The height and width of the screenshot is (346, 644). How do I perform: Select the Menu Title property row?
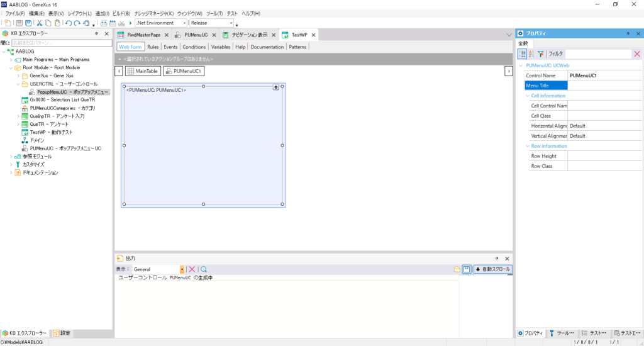(583, 86)
